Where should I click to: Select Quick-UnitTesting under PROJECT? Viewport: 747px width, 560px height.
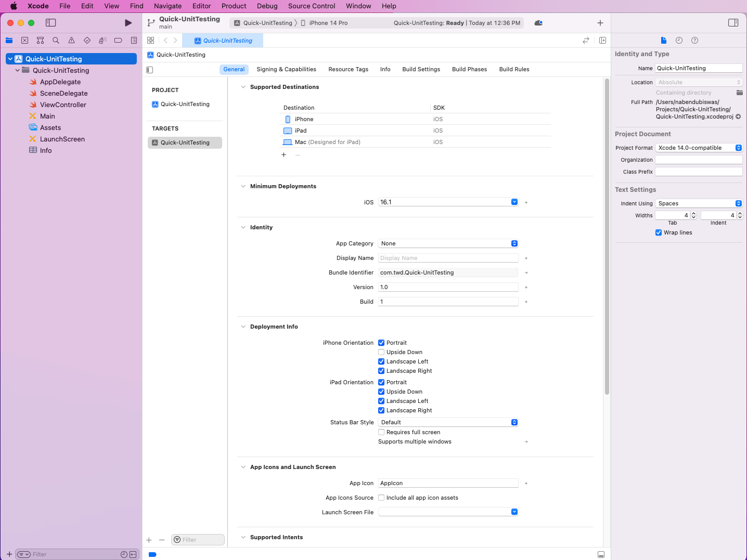click(x=185, y=104)
